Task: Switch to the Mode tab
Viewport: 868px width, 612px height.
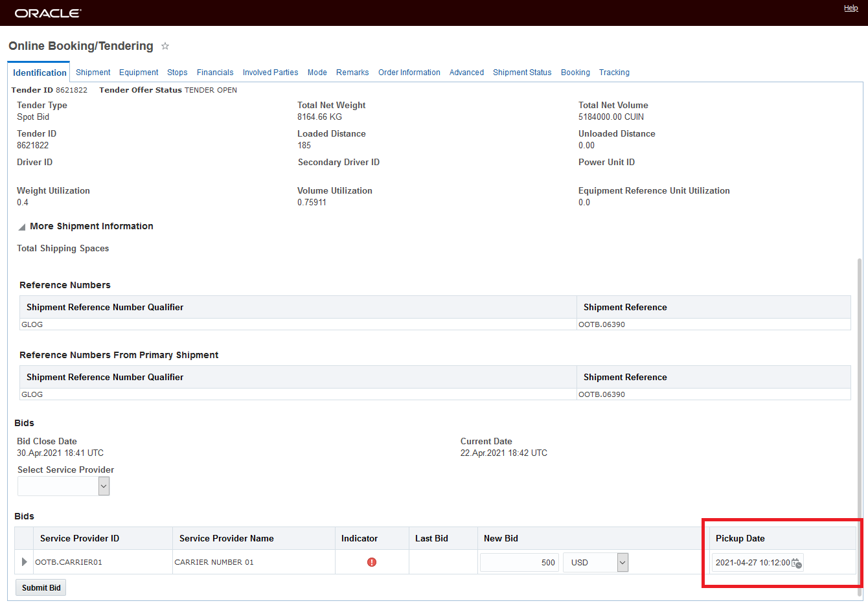Action: click(x=317, y=73)
